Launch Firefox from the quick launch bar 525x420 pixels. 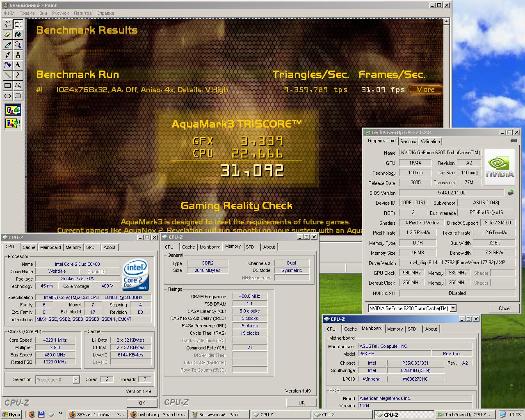click(x=32, y=415)
